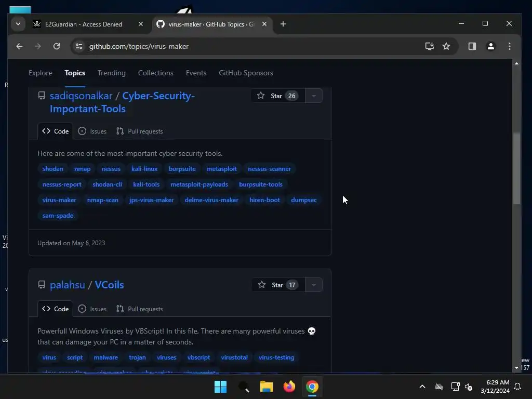The height and width of the screenshot is (399, 532).
Task: Close the E2Guardian tab
Action: [141, 24]
